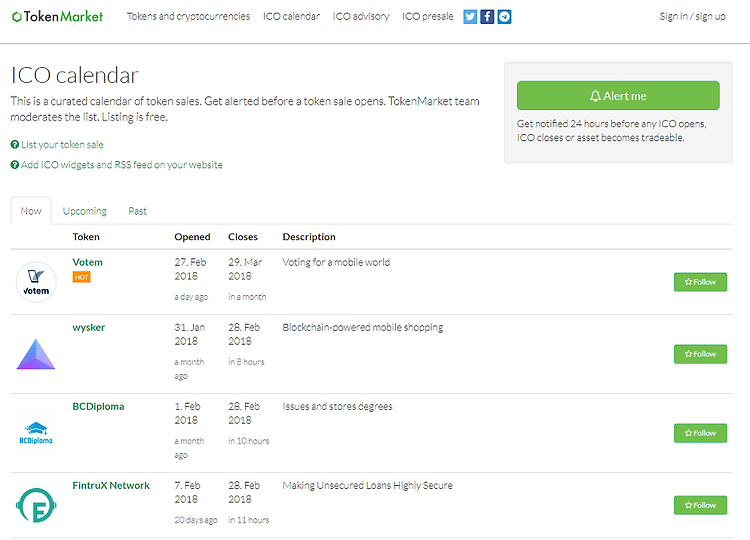Viewport: 750px width, 540px height.
Task: Follow the Votem token
Action: (700, 282)
